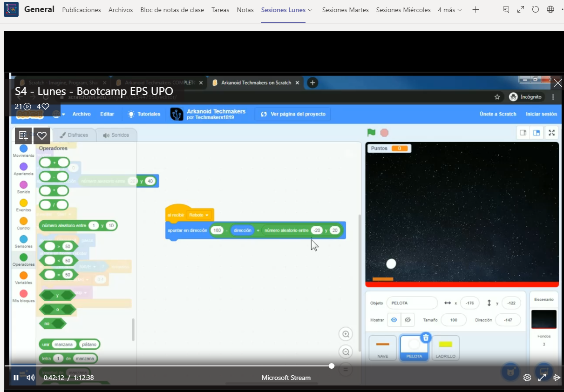
Task: Click the Iniciar sesión link
Action: tap(541, 114)
